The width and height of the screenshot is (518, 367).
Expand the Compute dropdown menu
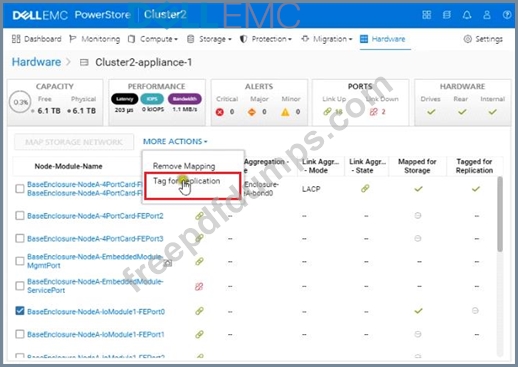153,39
